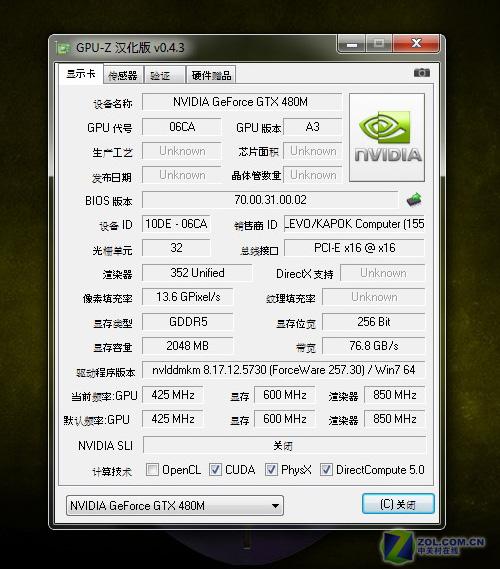The width and height of the screenshot is (500, 569).
Task: Open the 硬件赠品 tab
Action: click(211, 75)
